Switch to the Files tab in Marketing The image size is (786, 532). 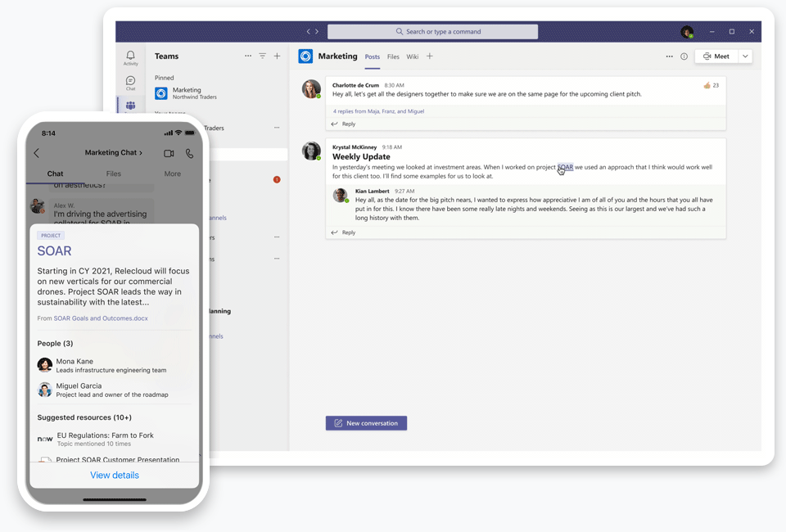pos(393,57)
